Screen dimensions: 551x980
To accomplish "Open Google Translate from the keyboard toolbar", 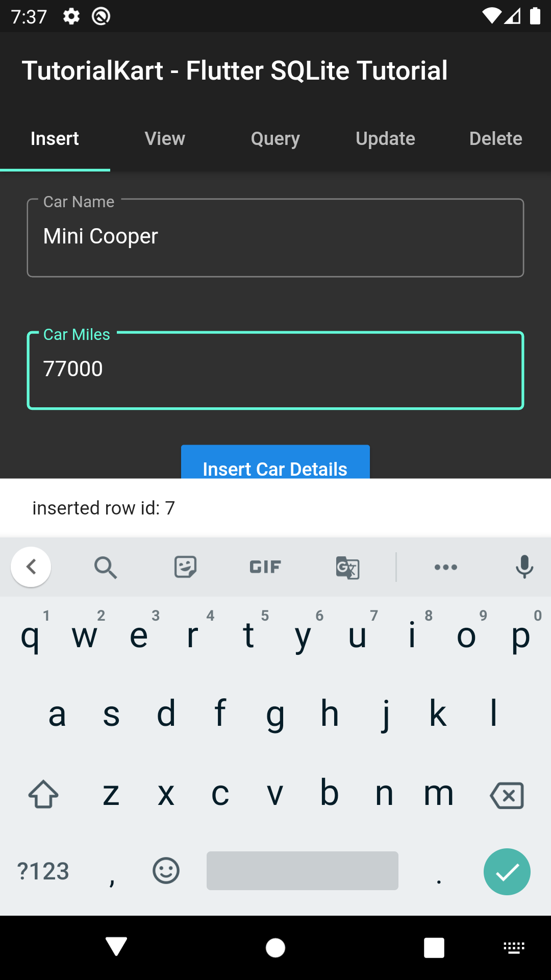I will [347, 567].
